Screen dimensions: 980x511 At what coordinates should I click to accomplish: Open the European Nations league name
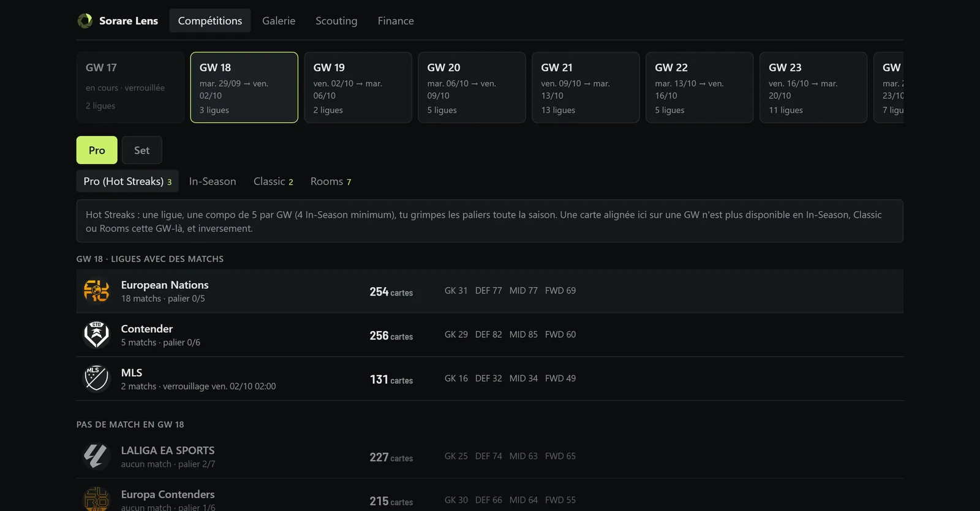tap(165, 285)
